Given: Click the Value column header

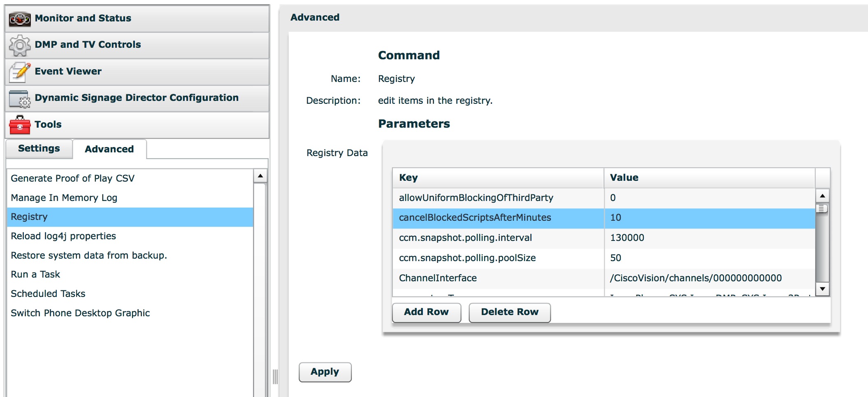Looking at the screenshot, I should pyautogui.click(x=710, y=178).
